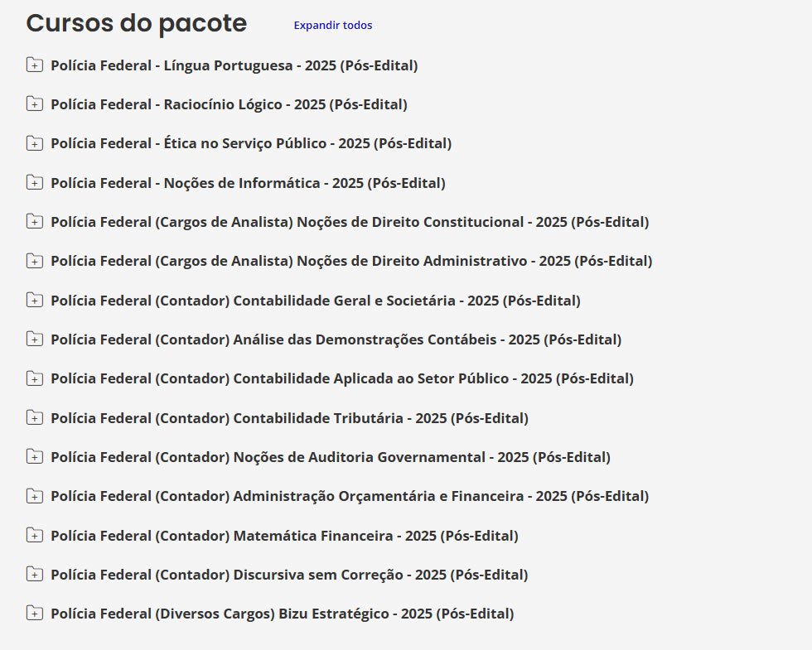Expand the Contabilidade Tributária course row
Screen dimensions: 812x650
[289, 418]
